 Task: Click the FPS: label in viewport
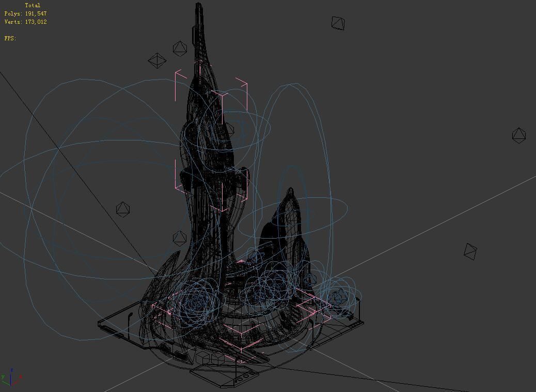point(10,38)
